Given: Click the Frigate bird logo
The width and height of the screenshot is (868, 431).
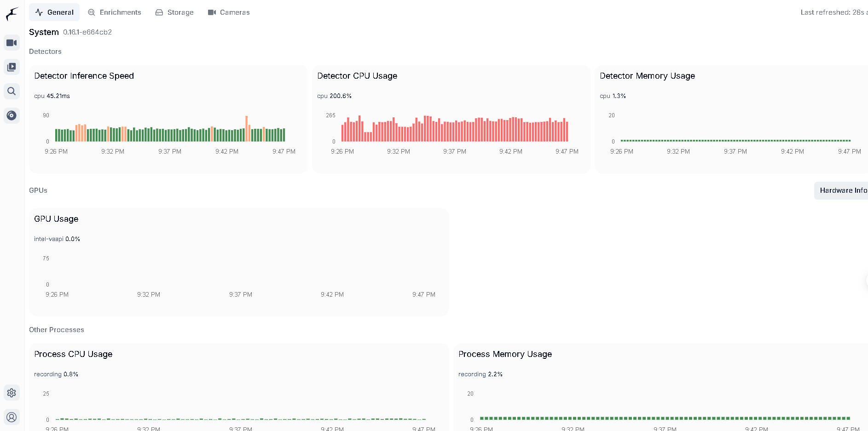Looking at the screenshot, I should click(x=12, y=14).
